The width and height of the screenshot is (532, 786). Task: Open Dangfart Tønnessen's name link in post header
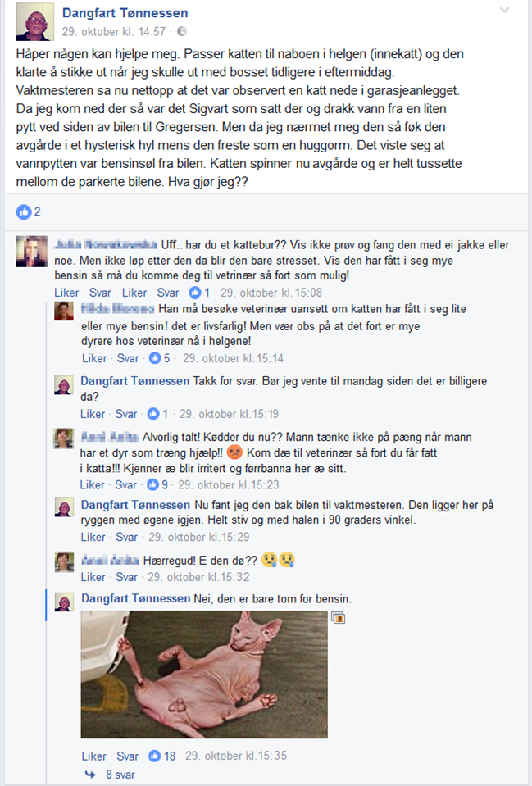click(x=125, y=13)
